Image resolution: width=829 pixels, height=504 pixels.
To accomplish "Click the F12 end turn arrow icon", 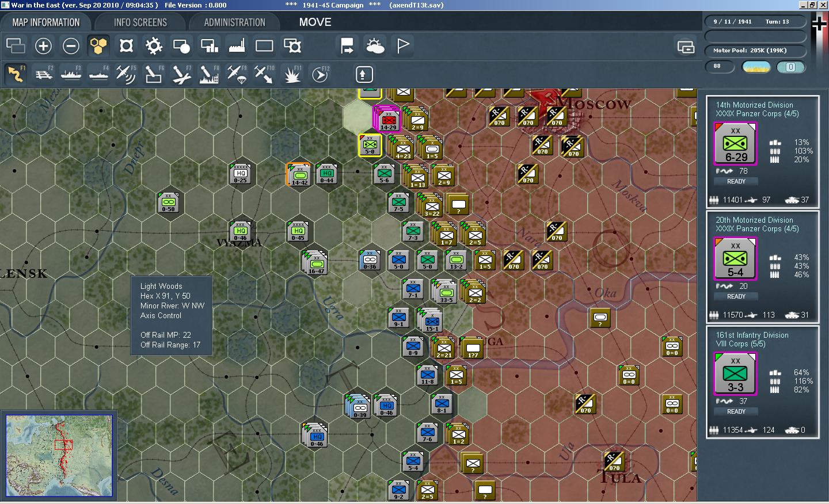I will pyautogui.click(x=320, y=74).
